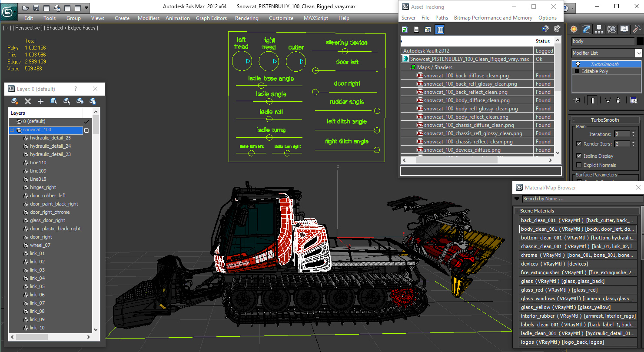
Task: Click the globe help icon in Asset Tracking
Action: 546,29
